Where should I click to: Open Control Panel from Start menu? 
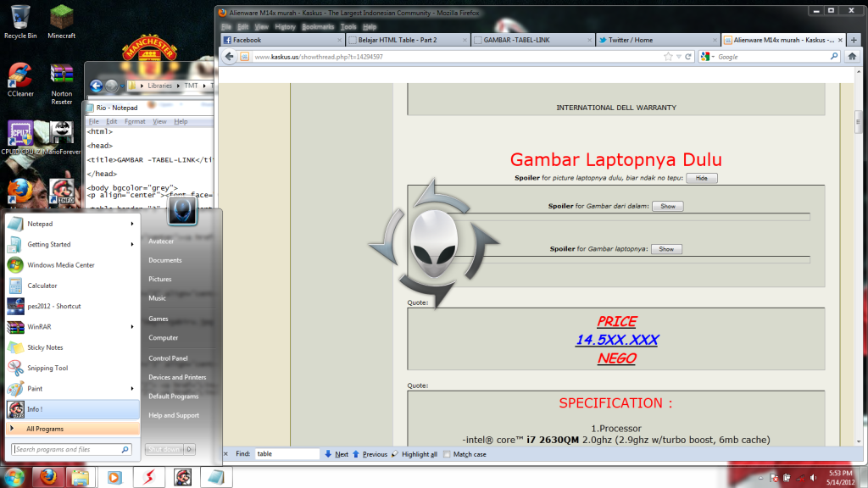coord(169,358)
